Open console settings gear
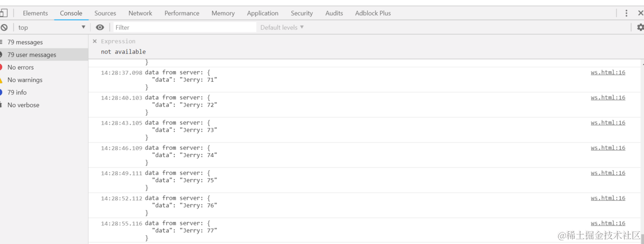 [x=640, y=28]
